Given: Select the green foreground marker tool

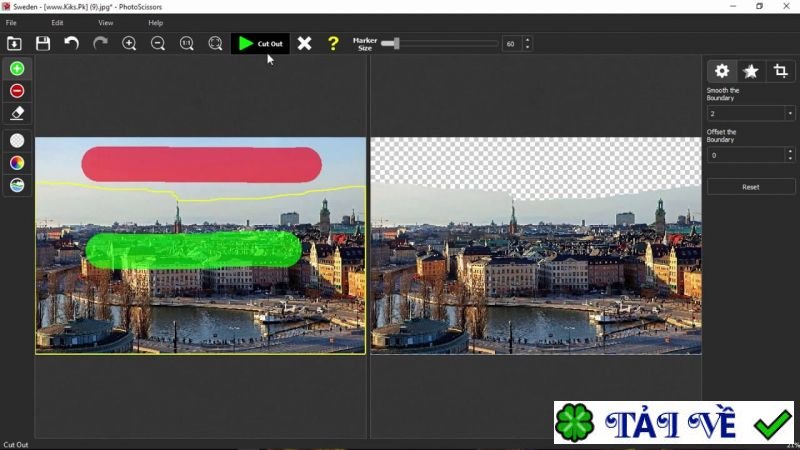Looking at the screenshot, I should tap(17, 68).
